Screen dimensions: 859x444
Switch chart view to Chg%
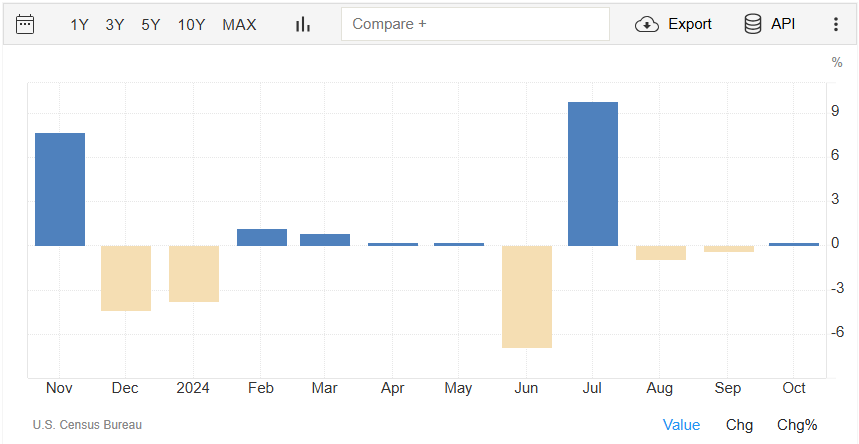point(797,425)
